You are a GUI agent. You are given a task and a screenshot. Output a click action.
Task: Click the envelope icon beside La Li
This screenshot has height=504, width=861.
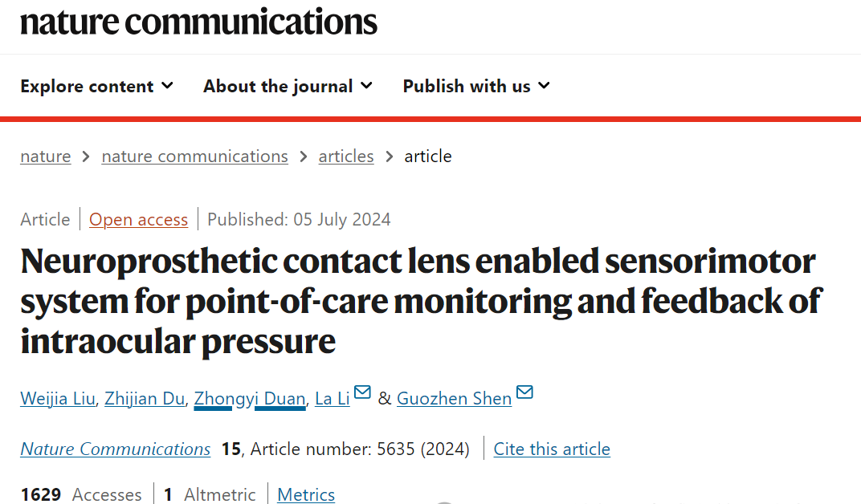(362, 393)
